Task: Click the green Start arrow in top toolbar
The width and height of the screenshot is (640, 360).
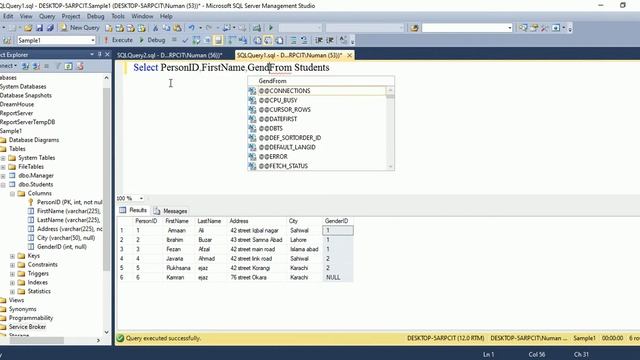Action: pos(270,28)
